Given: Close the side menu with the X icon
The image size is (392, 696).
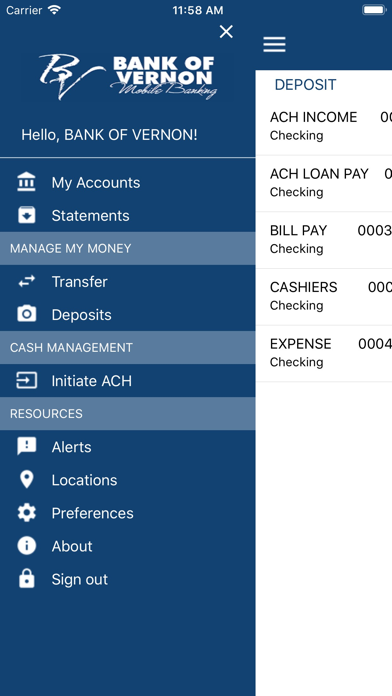Looking at the screenshot, I should click(226, 32).
